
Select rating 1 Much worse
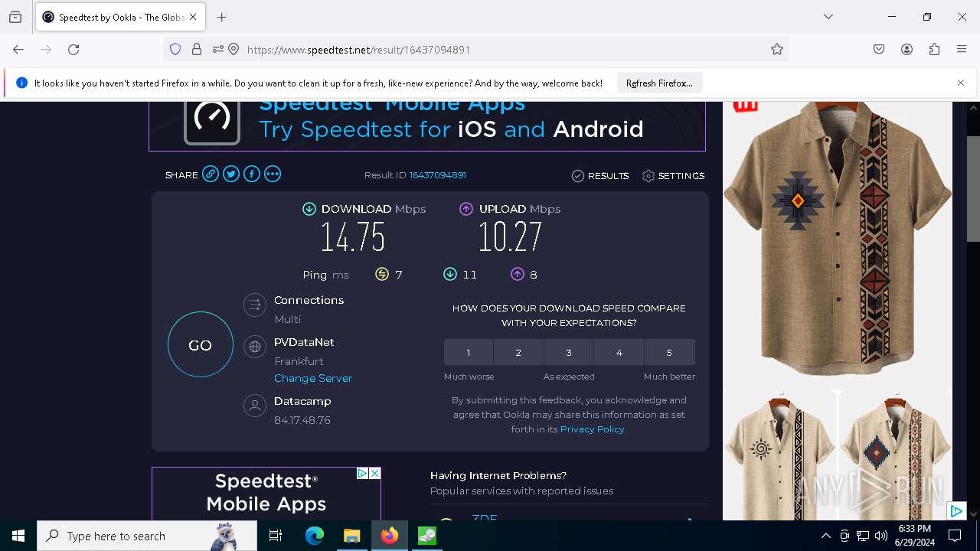[469, 352]
